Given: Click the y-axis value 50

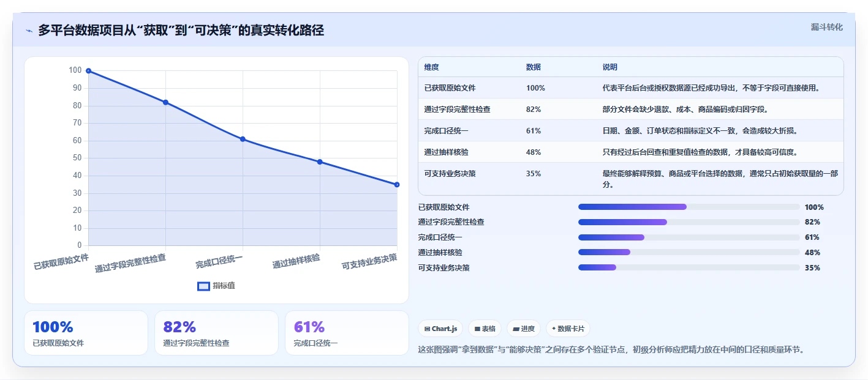Looking at the screenshot, I should [77, 158].
